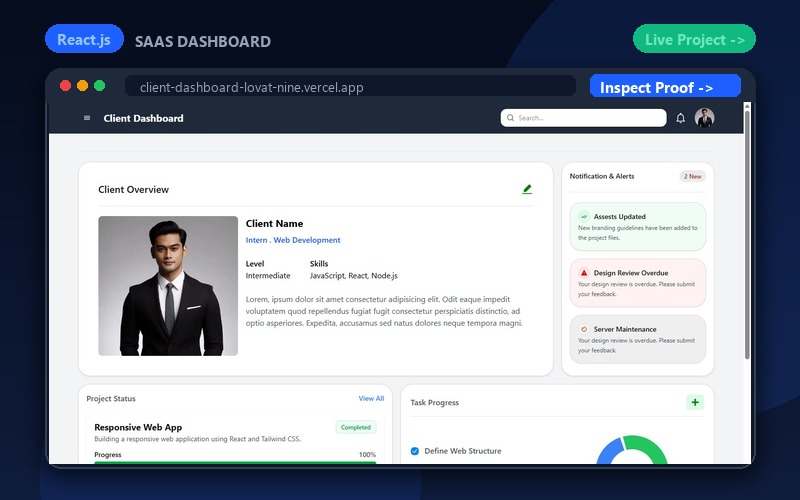Viewport: 800px width, 500px height.
Task: Open the Server Maintenance alert card
Action: pyautogui.click(x=638, y=339)
